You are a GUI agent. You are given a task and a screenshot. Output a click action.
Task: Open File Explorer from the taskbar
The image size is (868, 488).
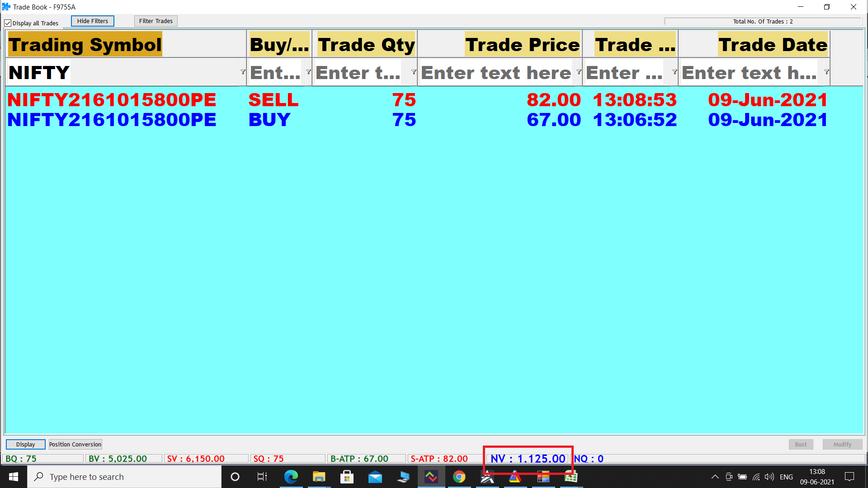pos(319,477)
